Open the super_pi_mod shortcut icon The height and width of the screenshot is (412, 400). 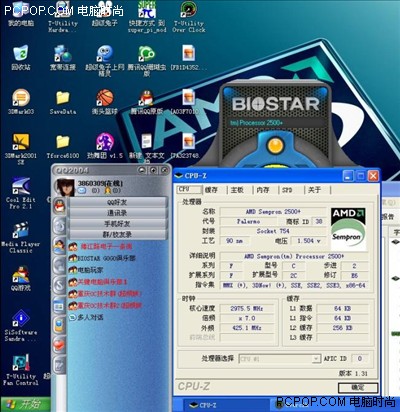pyautogui.click(x=147, y=17)
